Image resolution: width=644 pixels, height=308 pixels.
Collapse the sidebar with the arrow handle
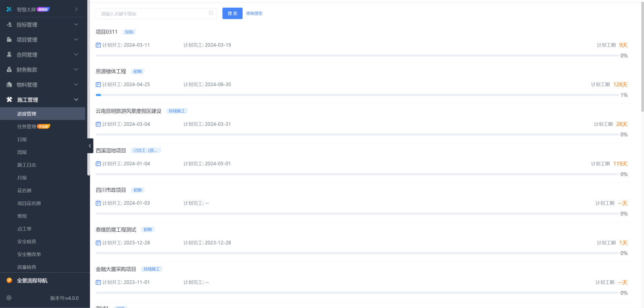(90, 146)
